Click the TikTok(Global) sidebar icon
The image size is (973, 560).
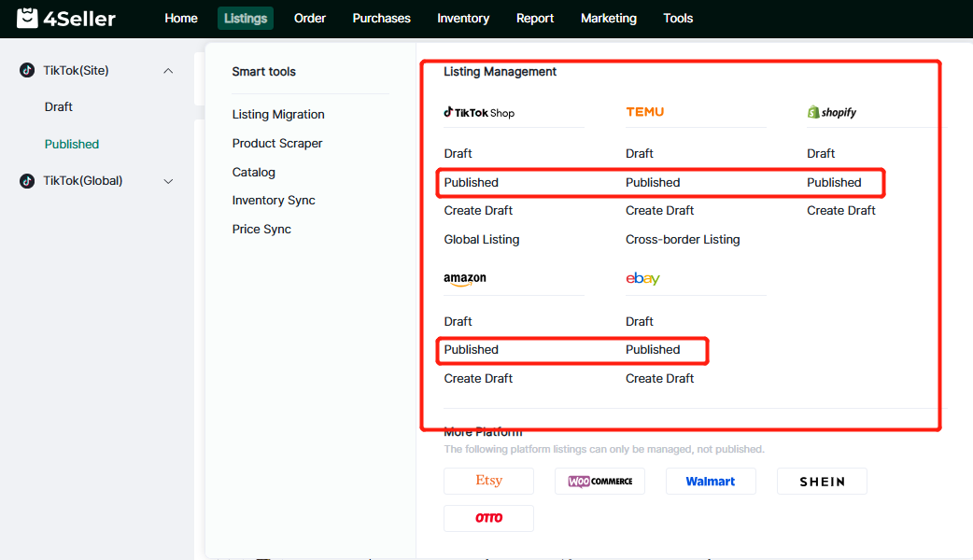27,181
